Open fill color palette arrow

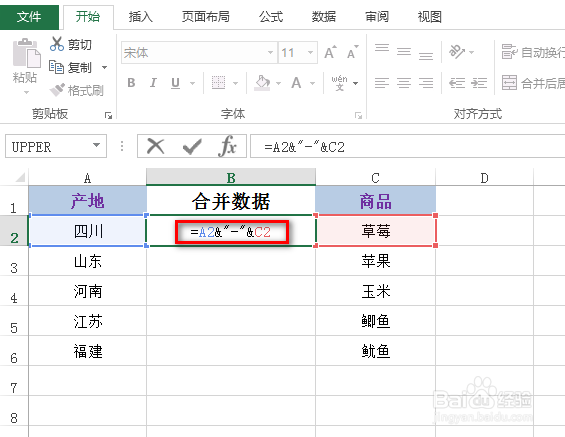pos(279,83)
